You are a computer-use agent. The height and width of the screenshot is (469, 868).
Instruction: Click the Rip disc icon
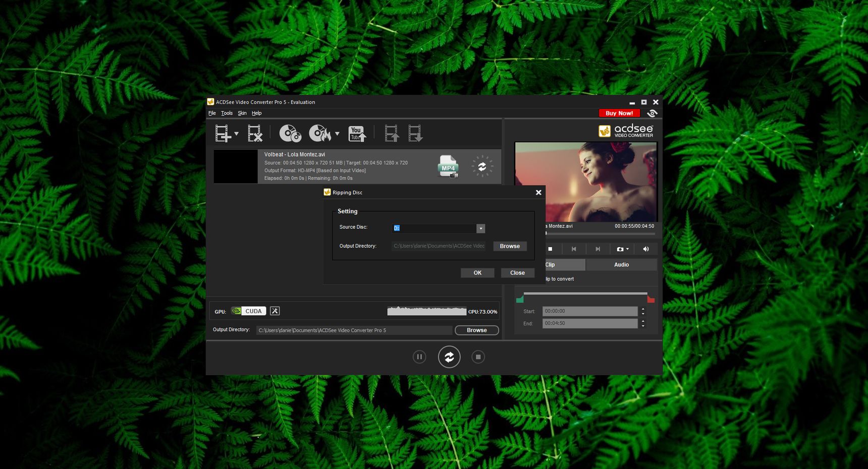pyautogui.click(x=290, y=133)
